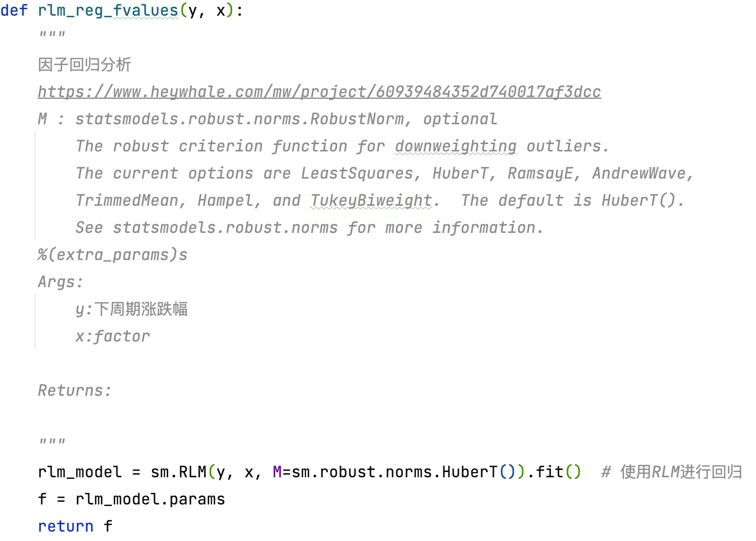Place cursor on the 因子回归分析 docstring line
Viewport: 756px width, 541px height.
[85, 65]
